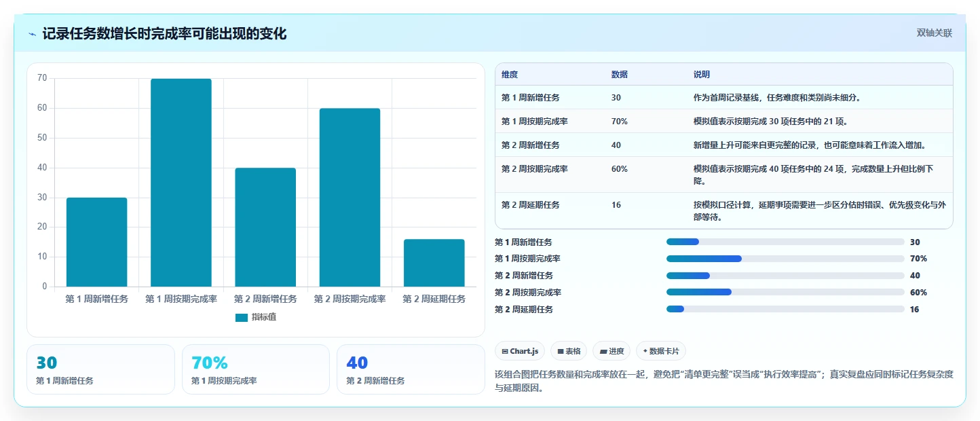Click the 进度 tag chip
Image resolution: width=980 pixels, height=421 pixels.
(x=611, y=351)
